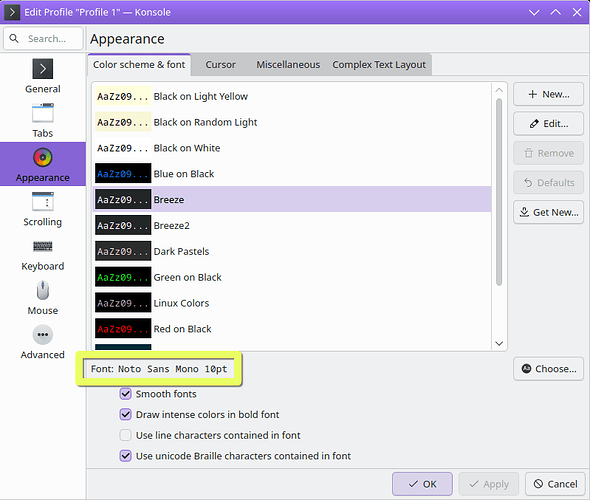The image size is (590, 500).
Task: Toggle Draw intense colors in bold font
Action: [x=125, y=415]
